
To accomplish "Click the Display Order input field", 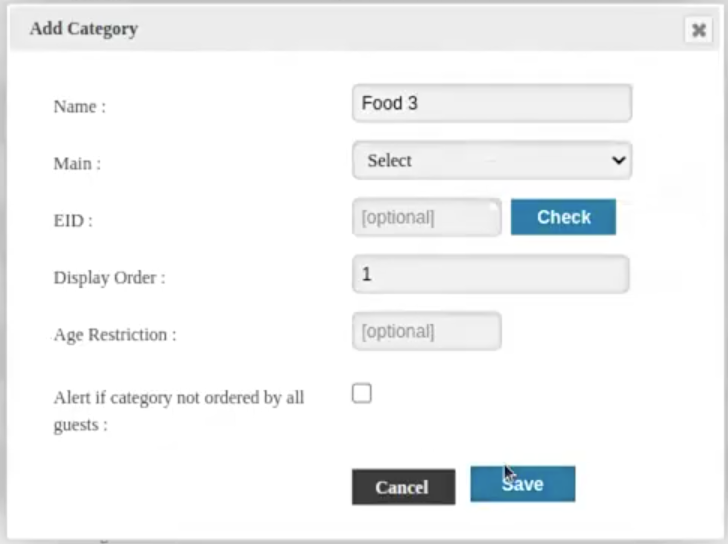I will 490,274.
